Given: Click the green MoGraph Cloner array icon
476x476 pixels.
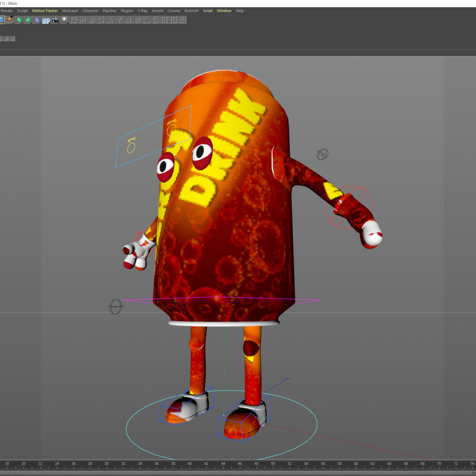Looking at the screenshot, I should (28, 20).
